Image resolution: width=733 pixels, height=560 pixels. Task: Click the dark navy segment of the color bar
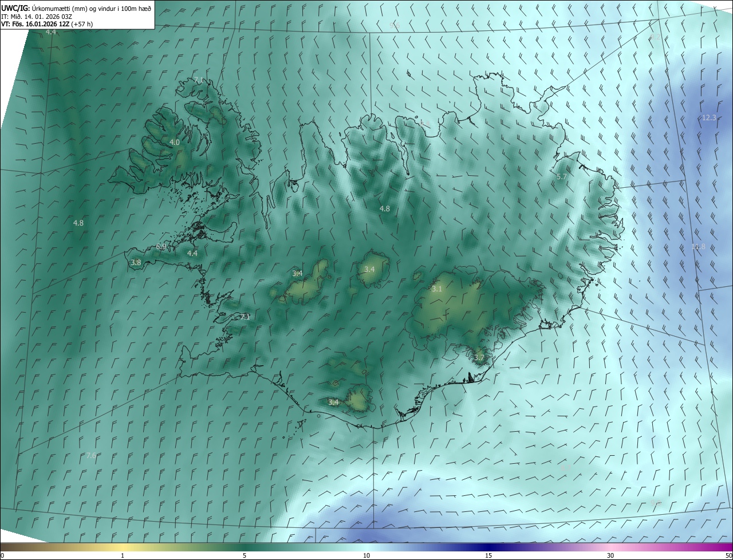pos(488,547)
